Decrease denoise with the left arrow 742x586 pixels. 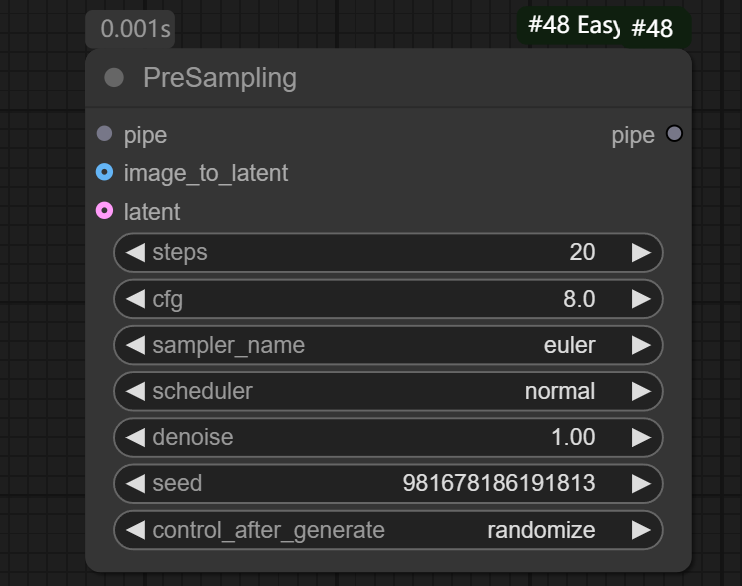click(134, 437)
